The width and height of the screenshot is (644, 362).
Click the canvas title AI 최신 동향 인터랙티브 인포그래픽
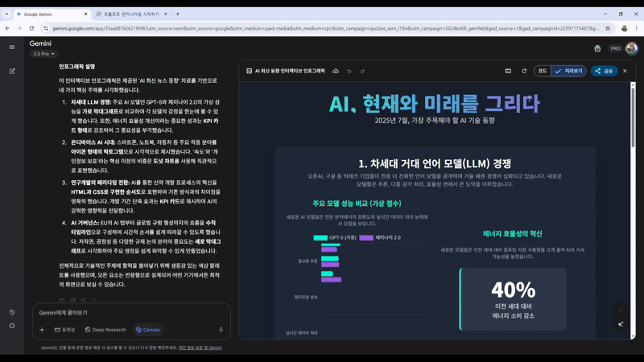coord(290,71)
